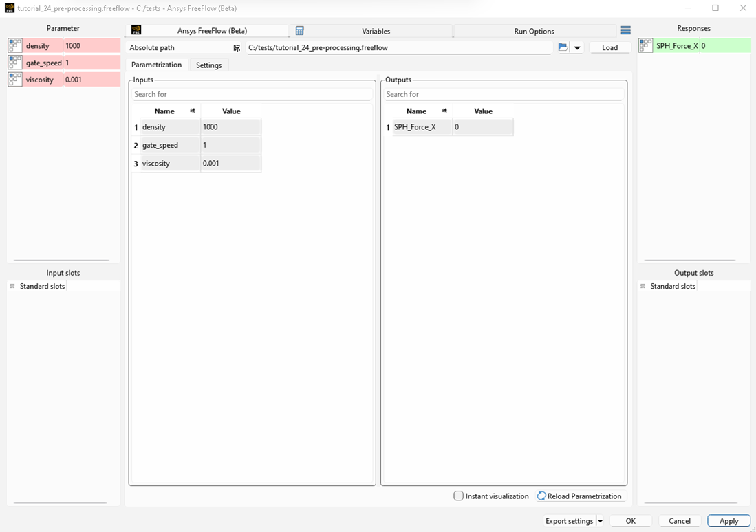Click the Input slots list icon

click(12, 286)
